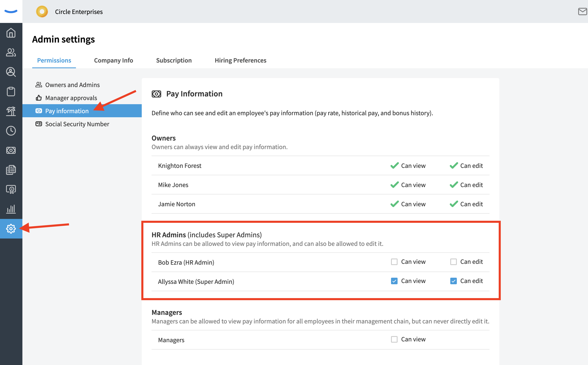Open the People directory sidebar icon
Screen dimensions: 588x365
pyautogui.click(x=11, y=52)
